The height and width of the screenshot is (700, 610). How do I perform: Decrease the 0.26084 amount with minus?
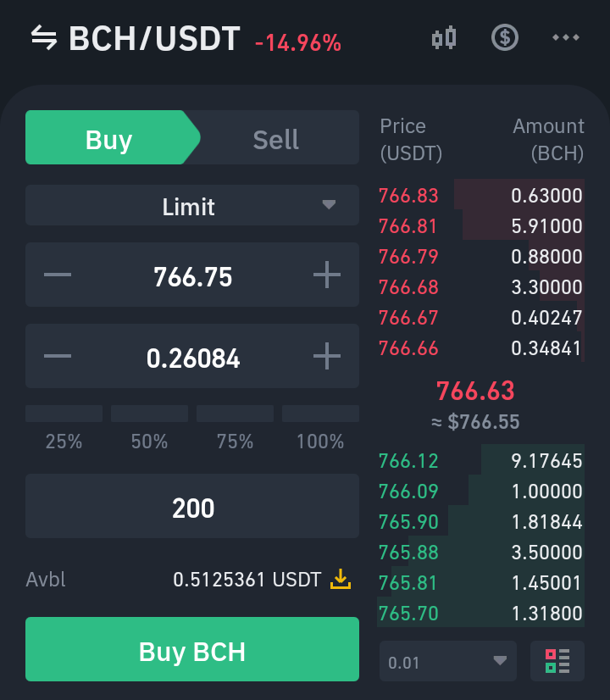(58, 356)
